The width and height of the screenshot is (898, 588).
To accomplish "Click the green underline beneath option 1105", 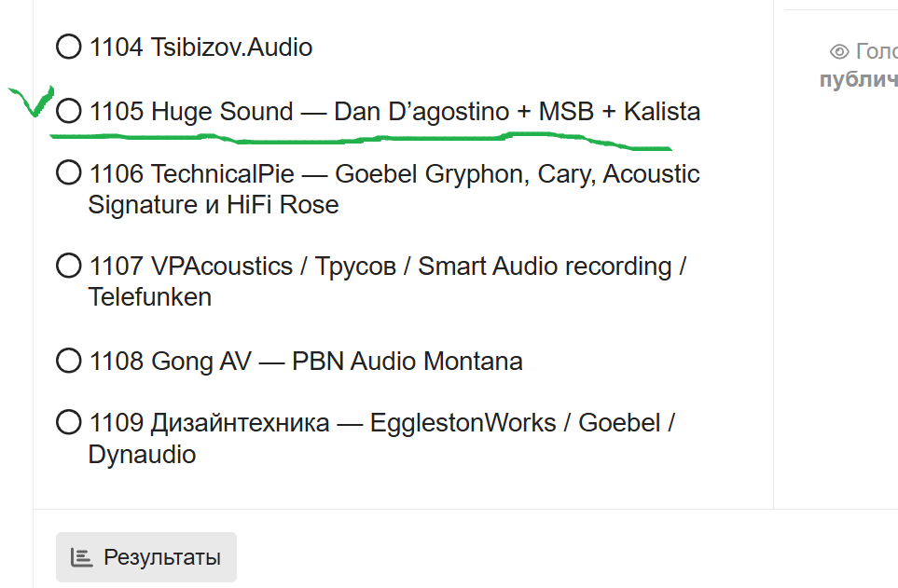I will tap(373, 140).
